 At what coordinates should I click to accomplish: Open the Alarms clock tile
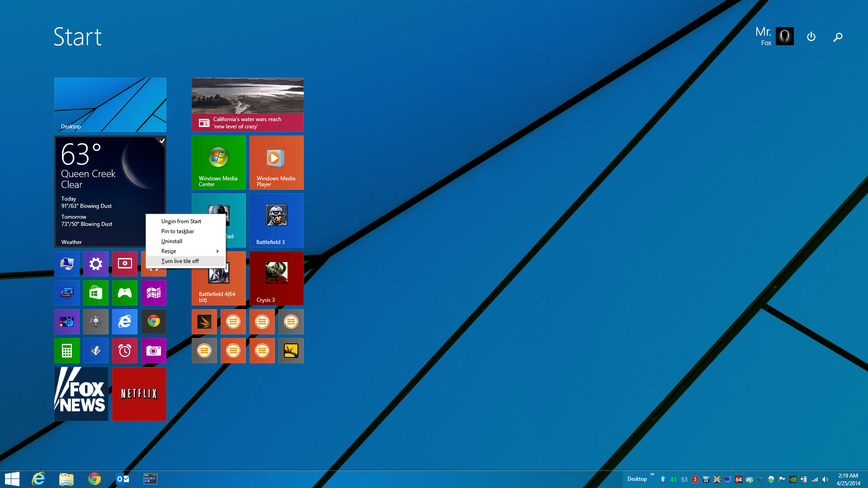click(125, 351)
